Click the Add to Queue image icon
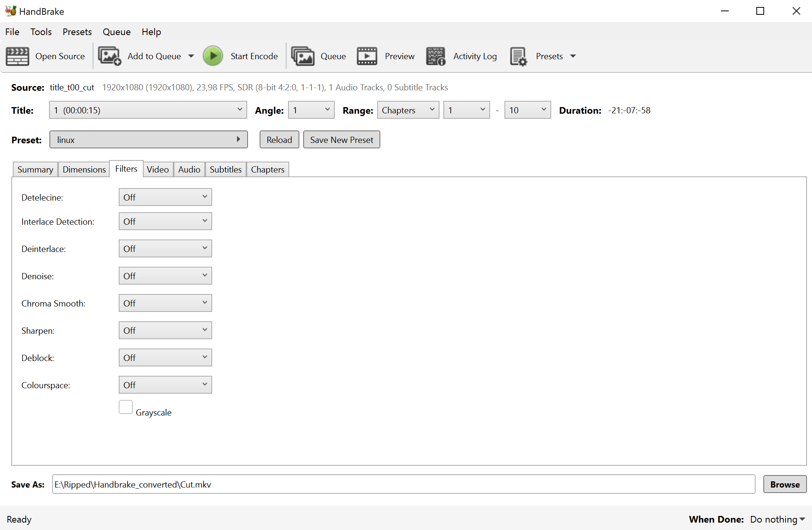The width and height of the screenshot is (812, 530). [x=109, y=56]
